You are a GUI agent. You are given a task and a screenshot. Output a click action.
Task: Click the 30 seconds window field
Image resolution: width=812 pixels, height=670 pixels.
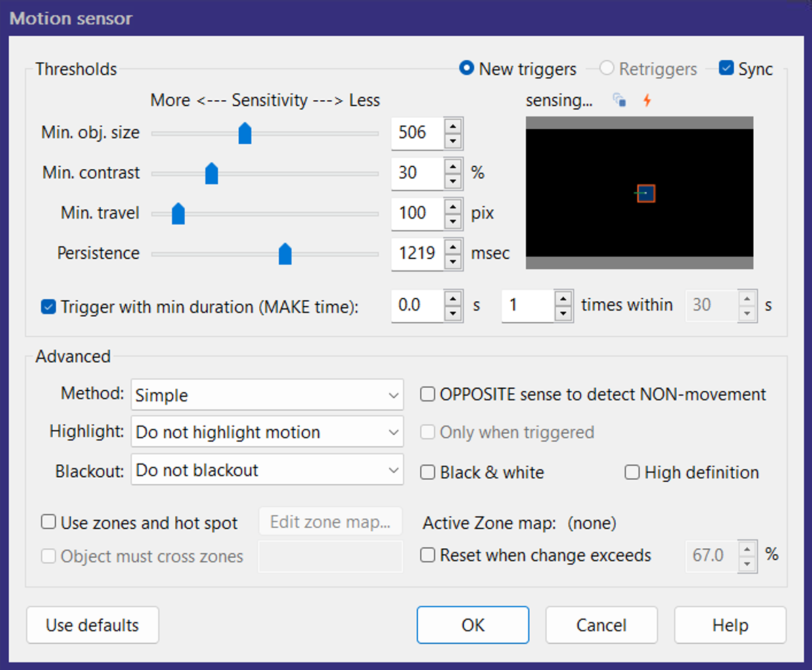[x=713, y=306]
